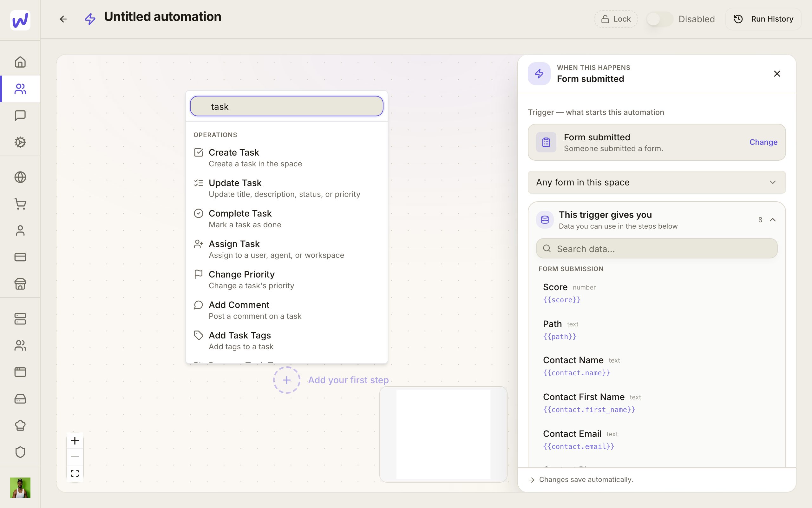Click the {{contact.first_name}} variable token
812x508 pixels.
[x=589, y=410]
